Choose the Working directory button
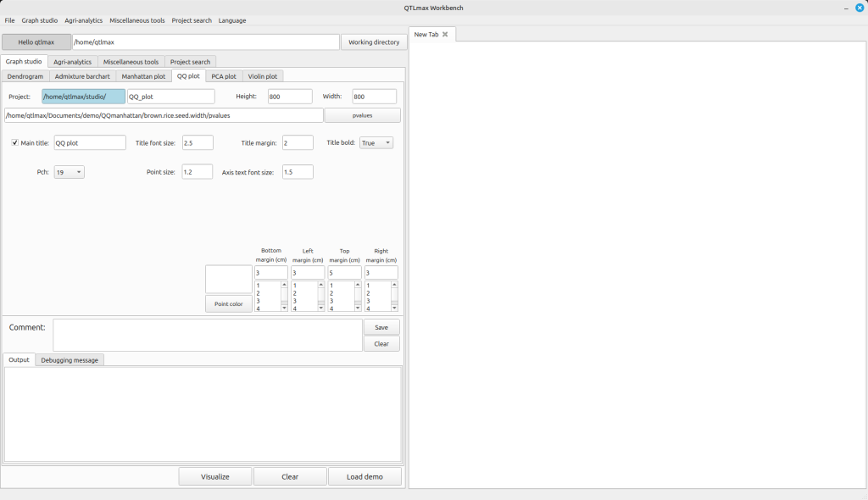The height and width of the screenshot is (500, 868). [x=374, y=42]
